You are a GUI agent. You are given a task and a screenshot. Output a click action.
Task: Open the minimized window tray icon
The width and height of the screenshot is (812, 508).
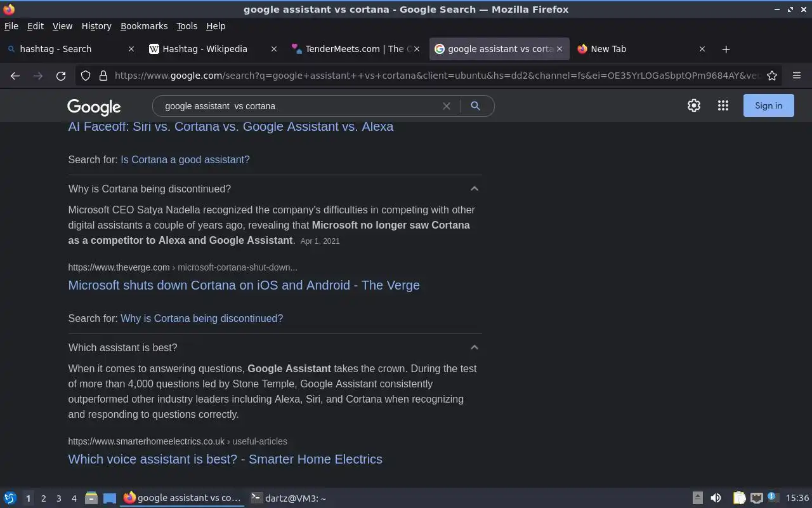(697, 498)
